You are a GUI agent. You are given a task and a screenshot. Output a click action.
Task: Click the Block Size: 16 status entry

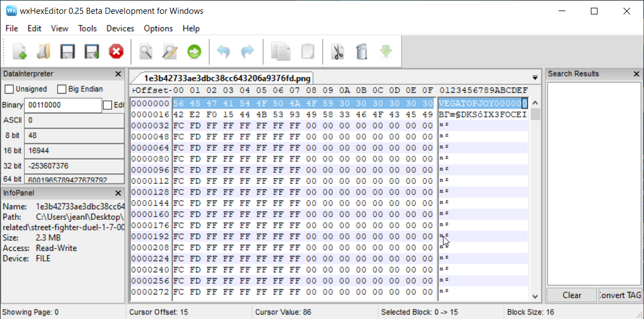point(530,312)
